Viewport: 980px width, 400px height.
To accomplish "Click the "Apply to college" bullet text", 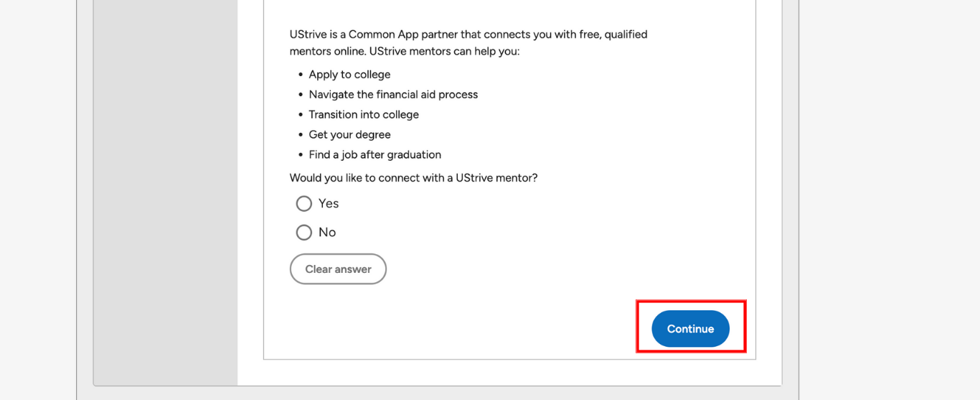I will pos(349,75).
